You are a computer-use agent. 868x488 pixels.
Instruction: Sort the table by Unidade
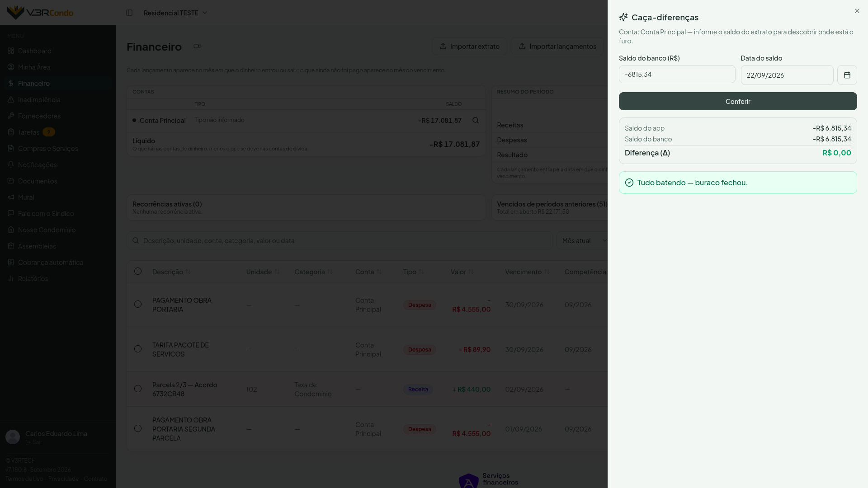pos(263,272)
